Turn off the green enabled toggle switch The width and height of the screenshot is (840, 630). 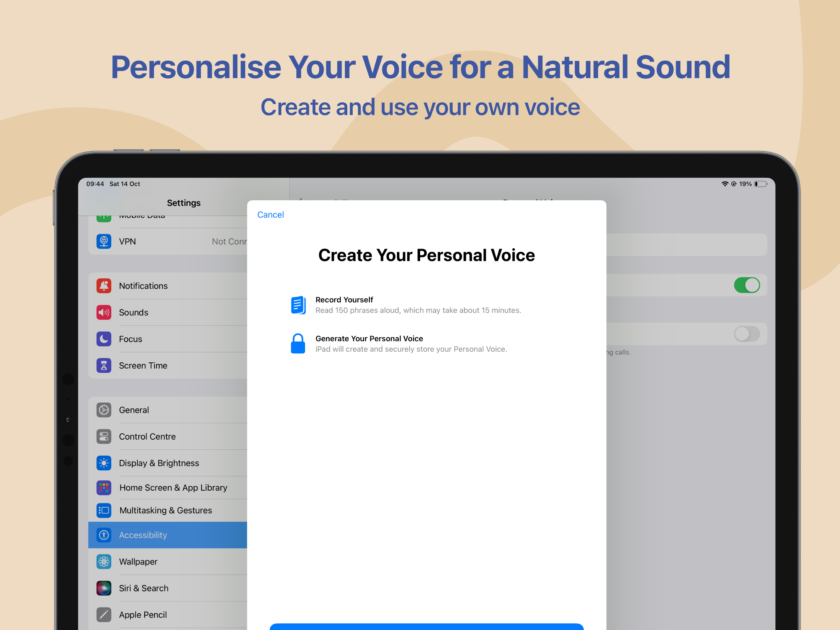point(747,285)
